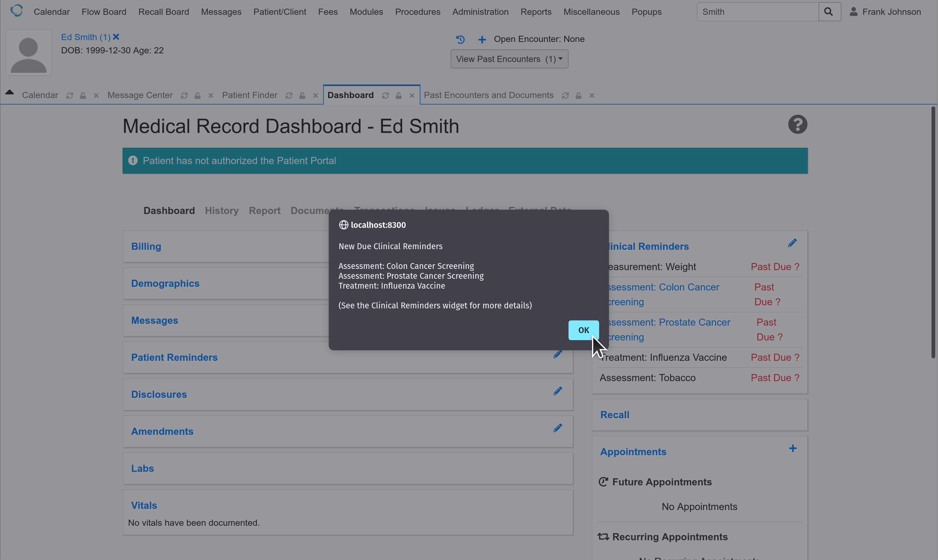Image resolution: width=938 pixels, height=560 pixels.
Task: Click the help question mark icon
Action: pyautogui.click(x=797, y=125)
